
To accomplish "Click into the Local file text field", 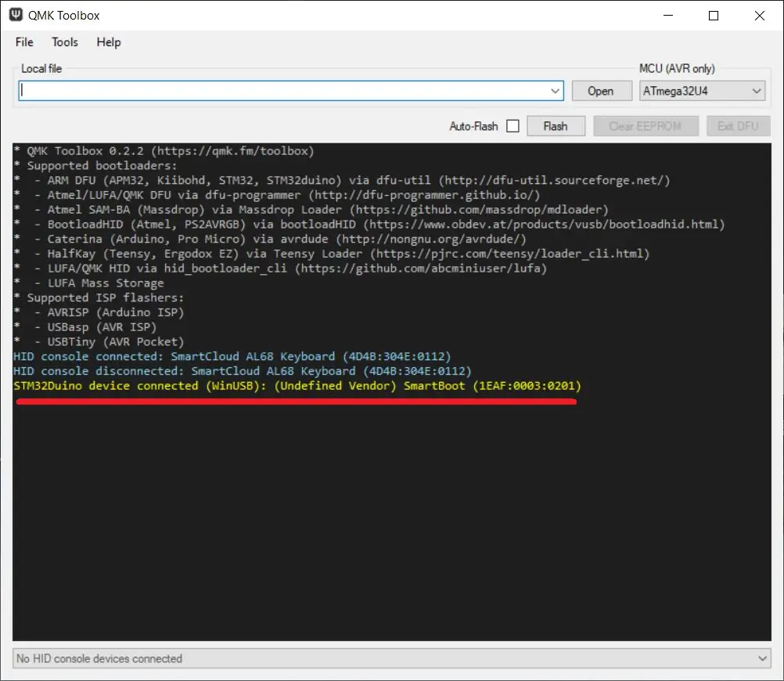I will (282, 91).
